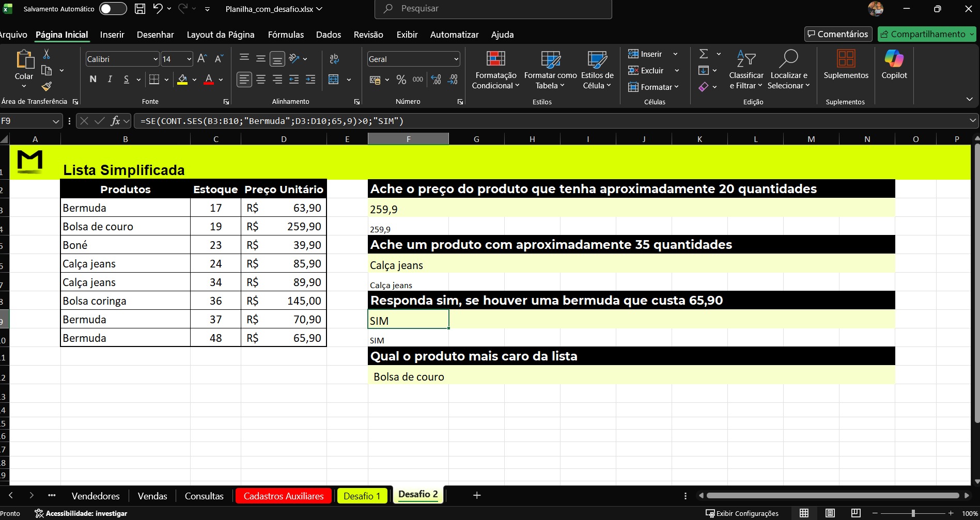Align text to the right
The height and width of the screenshot is (520, 980).
(x=277, y=80)
